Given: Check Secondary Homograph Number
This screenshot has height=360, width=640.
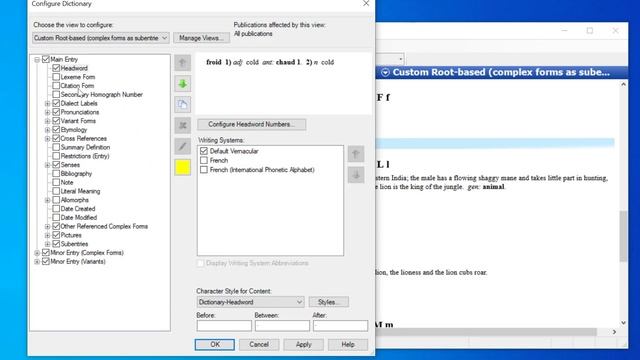Looking at the screenshot, I should click(56, 94).
